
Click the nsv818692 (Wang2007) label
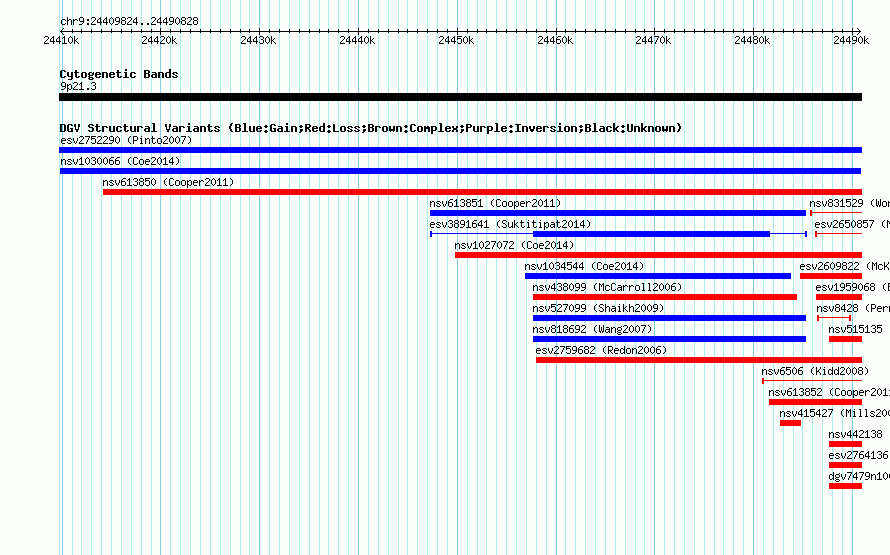pos(592,329)
